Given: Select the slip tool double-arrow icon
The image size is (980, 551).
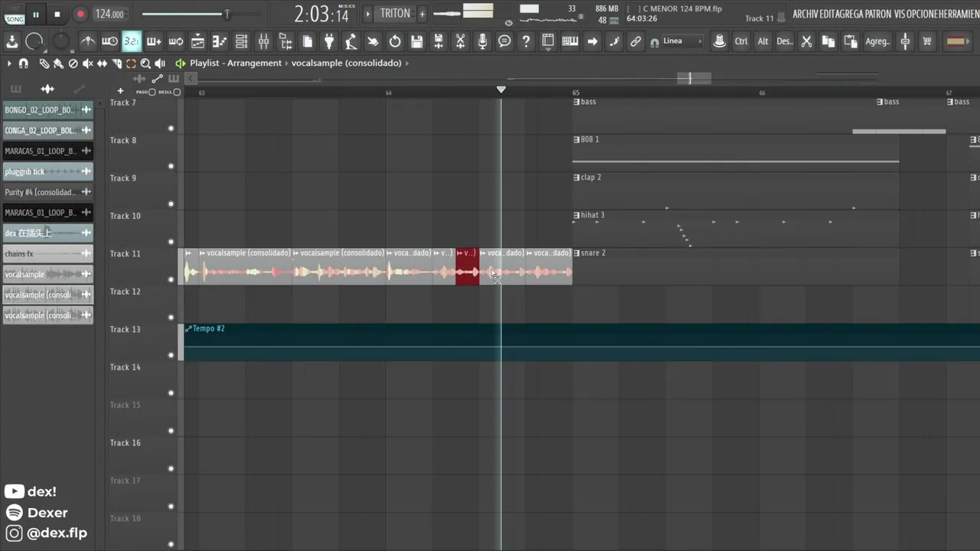Looking at the screenshot, I should [x=102, y=64].
